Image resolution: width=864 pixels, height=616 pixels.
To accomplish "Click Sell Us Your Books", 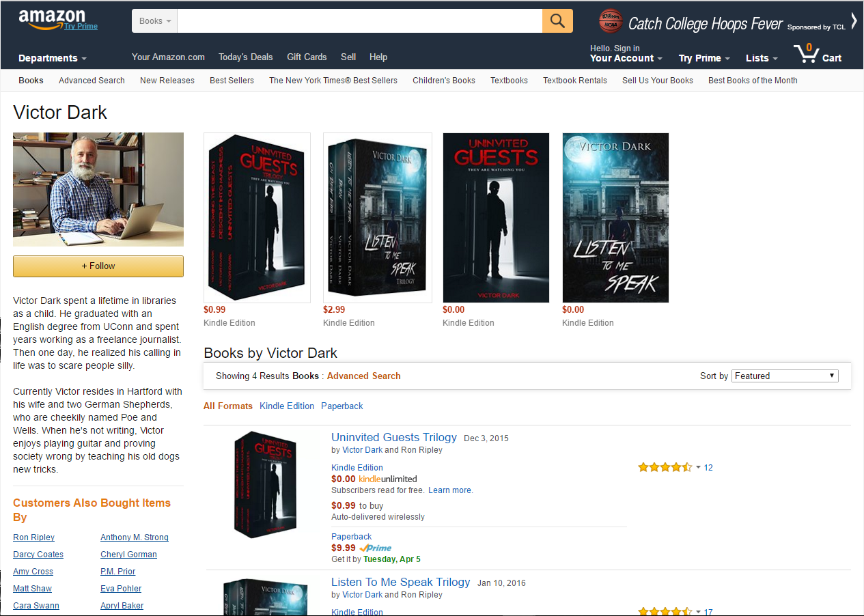I will pos(658,81).
